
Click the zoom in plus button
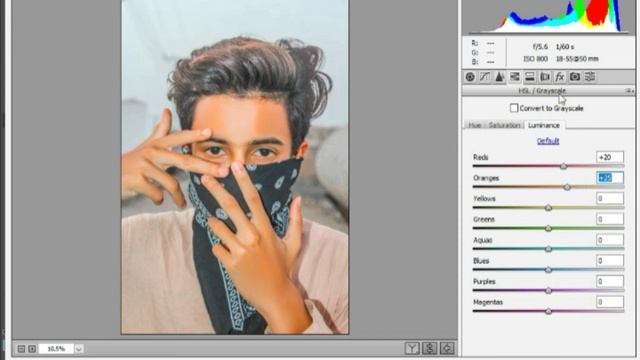coord(32,349)
